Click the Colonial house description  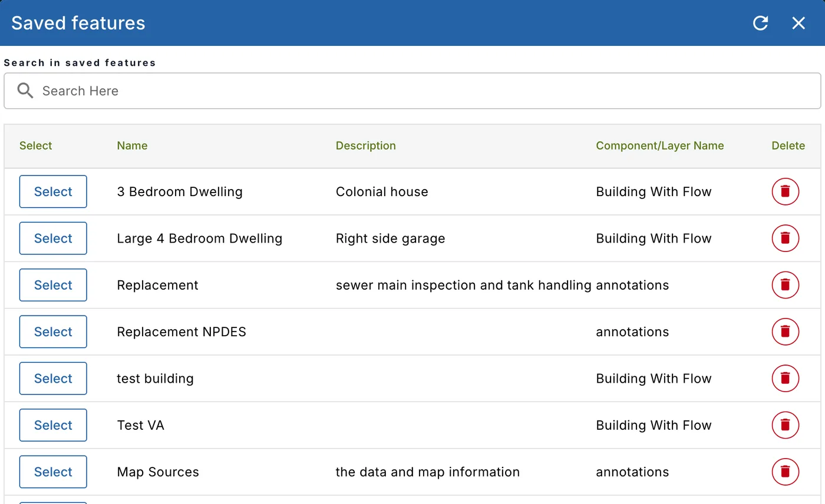coord(382,191)
